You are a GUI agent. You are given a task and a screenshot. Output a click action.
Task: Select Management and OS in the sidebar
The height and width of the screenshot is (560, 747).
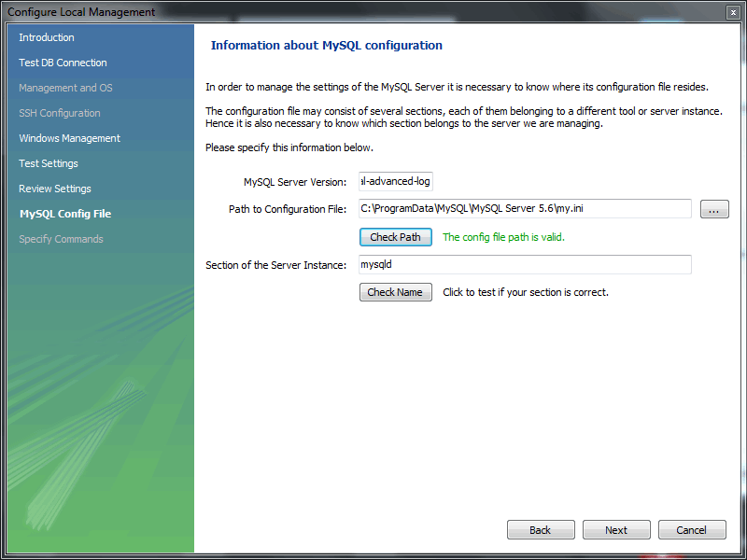point(65,88)
